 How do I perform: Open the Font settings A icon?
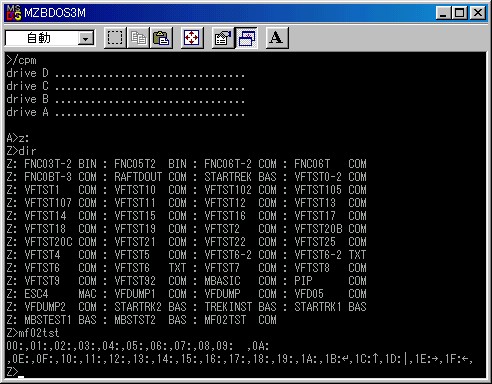(277, 38)
